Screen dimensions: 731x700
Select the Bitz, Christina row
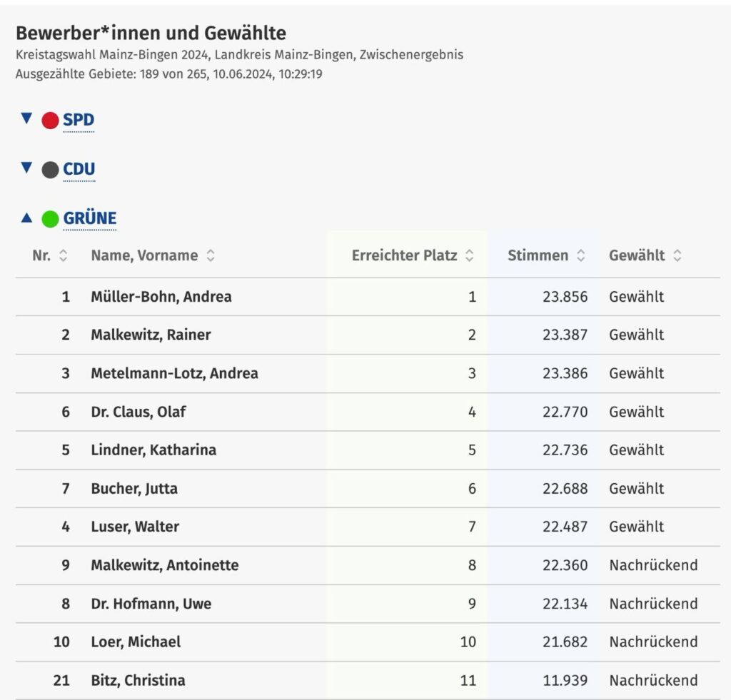[368, 681]
